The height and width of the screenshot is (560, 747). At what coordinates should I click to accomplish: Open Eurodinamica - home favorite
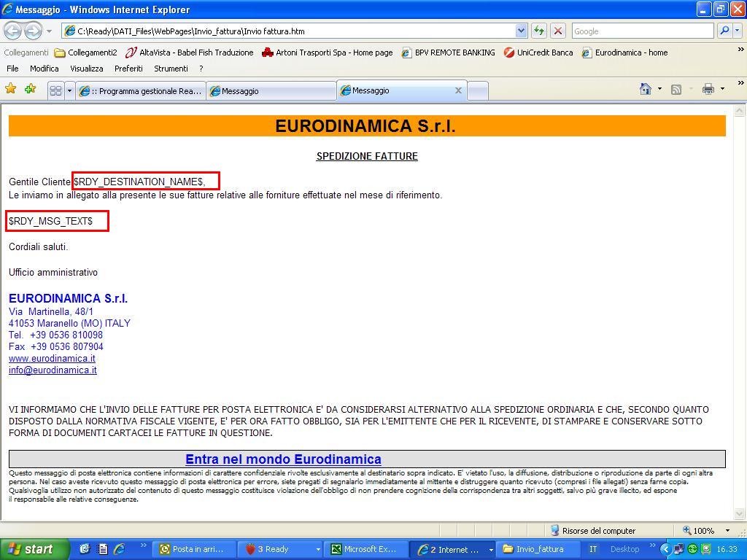pyautogui.click(x=624, y=52)
